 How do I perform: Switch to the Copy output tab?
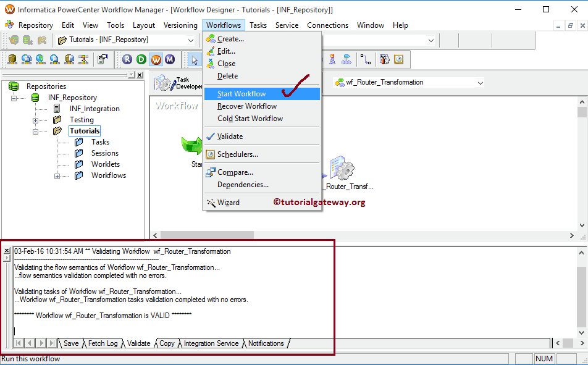(167, 343)
